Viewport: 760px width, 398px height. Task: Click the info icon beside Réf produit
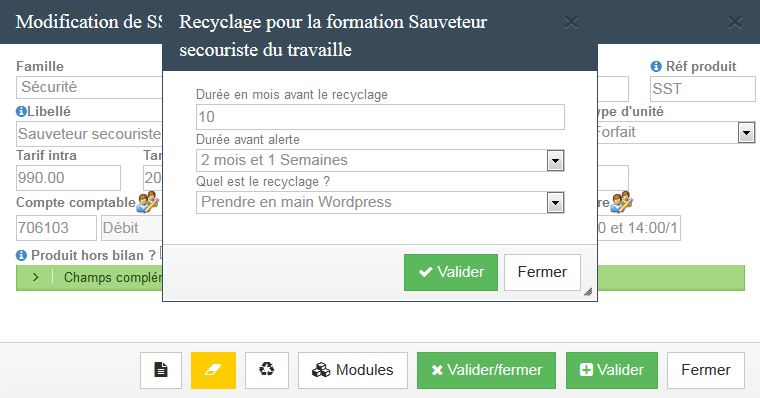656,66
